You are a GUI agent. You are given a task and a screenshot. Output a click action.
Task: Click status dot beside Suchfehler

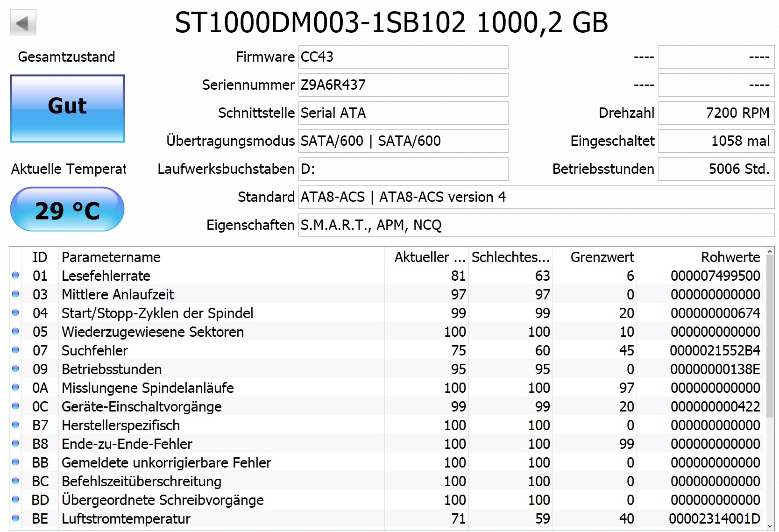click(15, 350)
